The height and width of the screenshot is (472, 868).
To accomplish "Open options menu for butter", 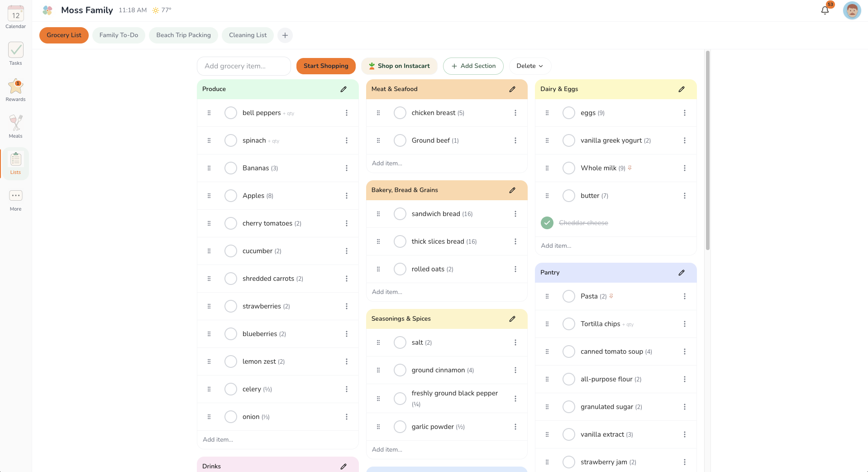I will 685,196.
